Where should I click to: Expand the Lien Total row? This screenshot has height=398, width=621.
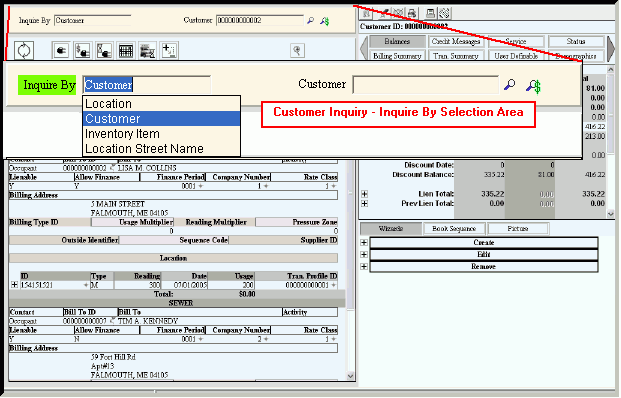coord(364,194)
